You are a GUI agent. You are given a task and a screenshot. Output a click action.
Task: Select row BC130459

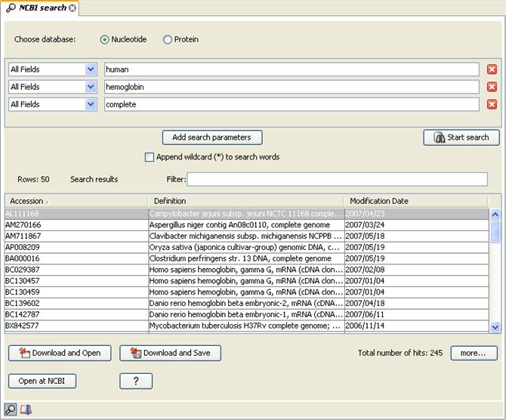(247, 292)
